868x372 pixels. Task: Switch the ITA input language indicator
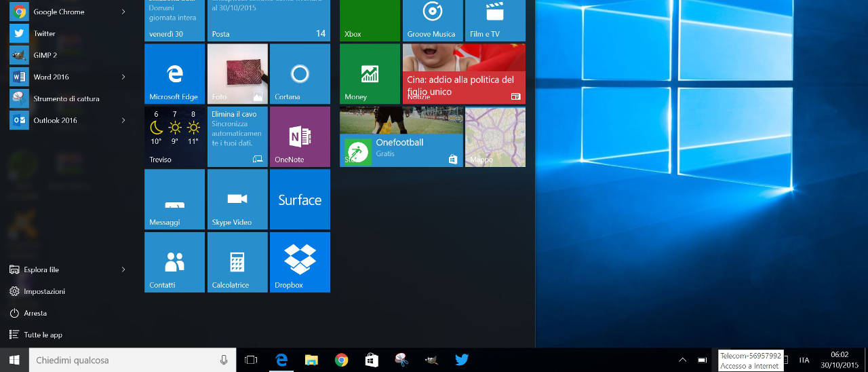point(804,360)
